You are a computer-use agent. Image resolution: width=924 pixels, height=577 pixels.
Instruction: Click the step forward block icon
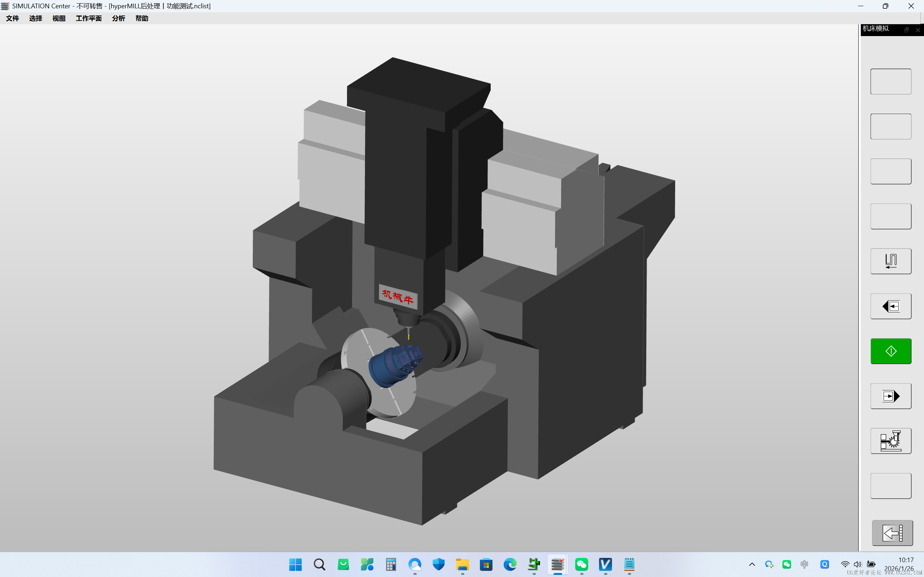[890, 396]
